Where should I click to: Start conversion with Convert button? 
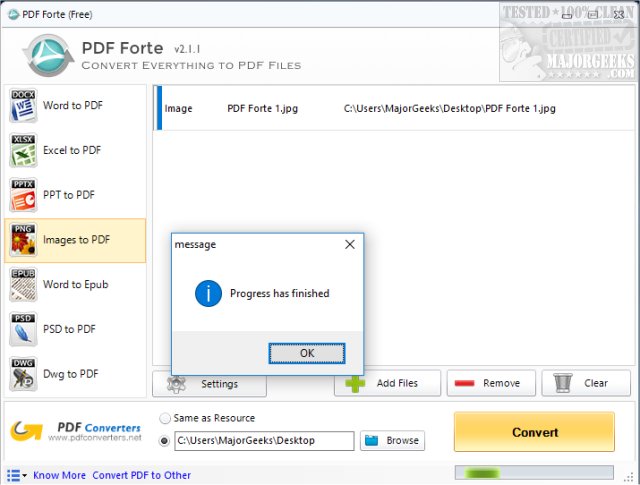(534, 432)
